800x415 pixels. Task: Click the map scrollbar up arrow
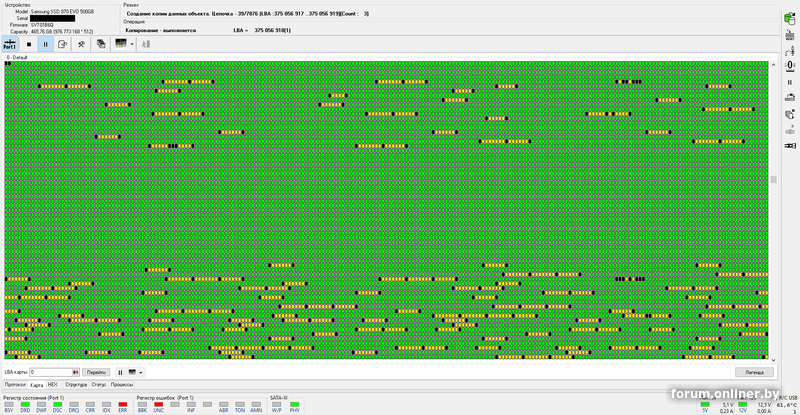coord(773,65)
